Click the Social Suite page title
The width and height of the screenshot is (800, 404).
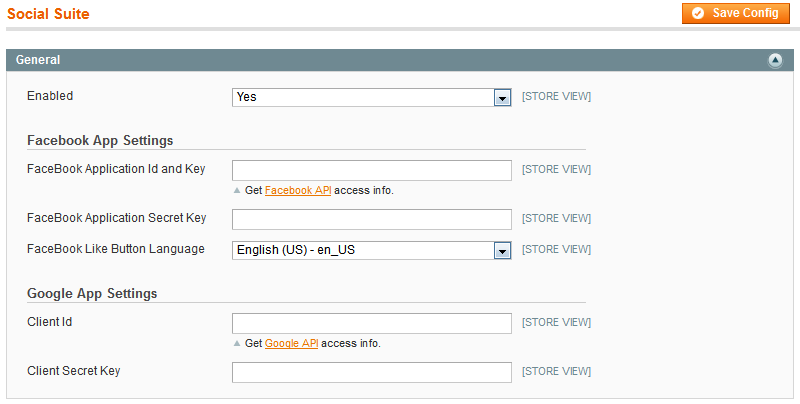pos(48,14)
